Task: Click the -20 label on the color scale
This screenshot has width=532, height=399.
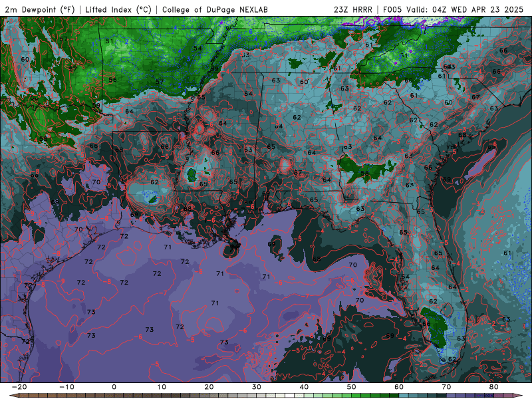Action: (19, 387)
